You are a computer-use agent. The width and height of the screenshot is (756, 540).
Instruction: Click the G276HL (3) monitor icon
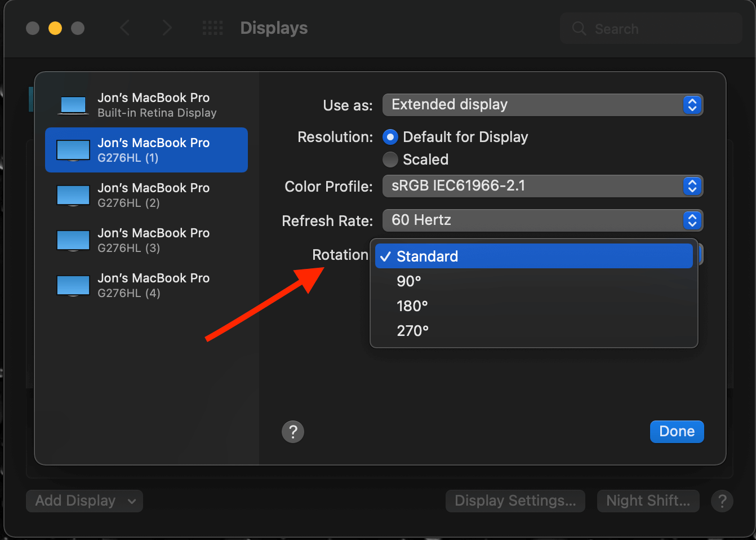click(73, 241)
